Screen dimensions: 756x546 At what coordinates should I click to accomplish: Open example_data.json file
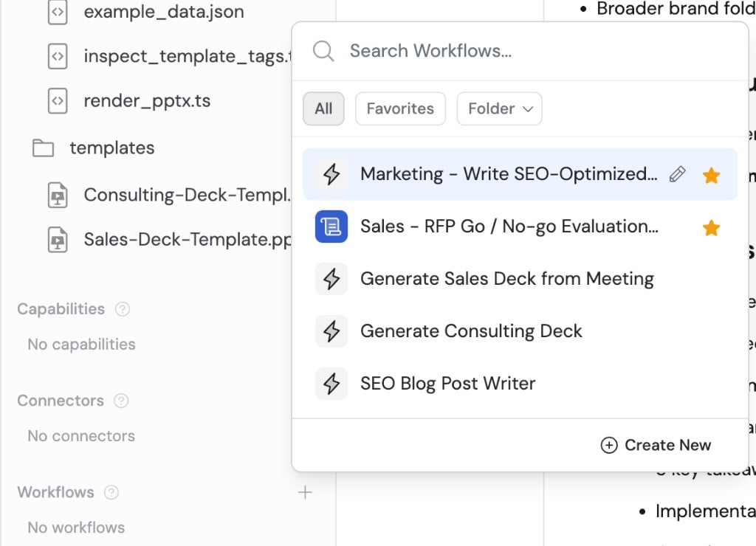[164, 12]
